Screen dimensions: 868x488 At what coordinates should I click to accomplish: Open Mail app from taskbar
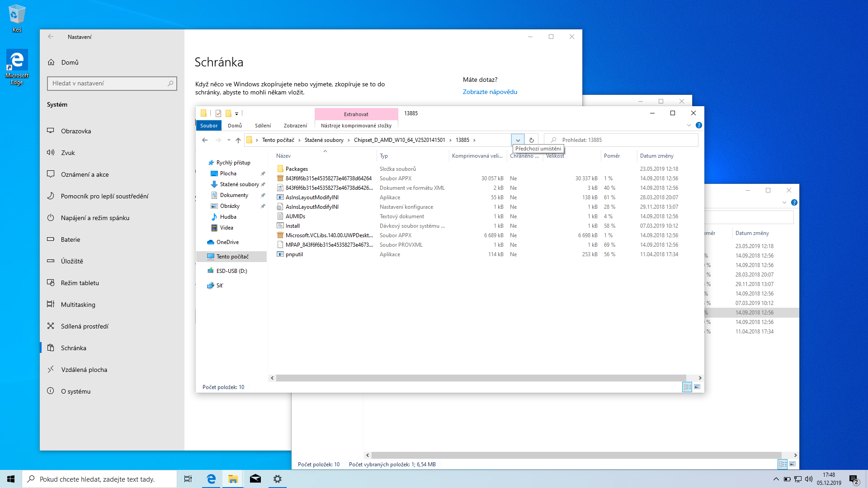point(255,479)
